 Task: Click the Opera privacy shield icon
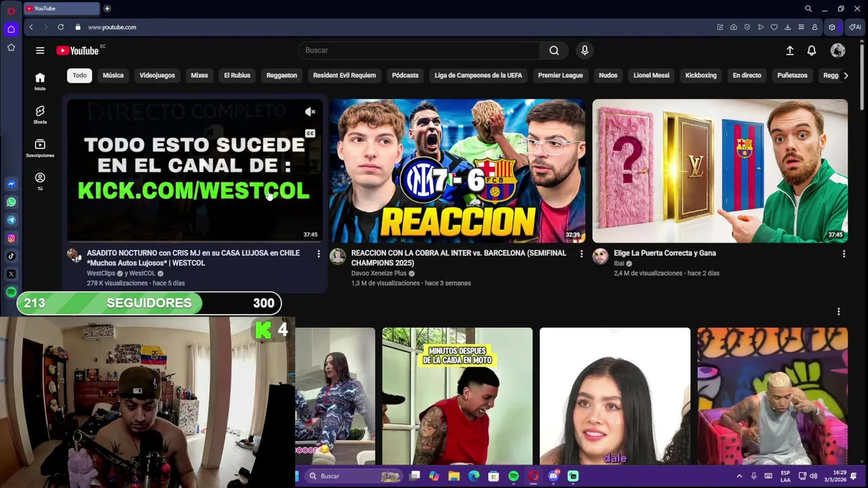tap(747, 27)
